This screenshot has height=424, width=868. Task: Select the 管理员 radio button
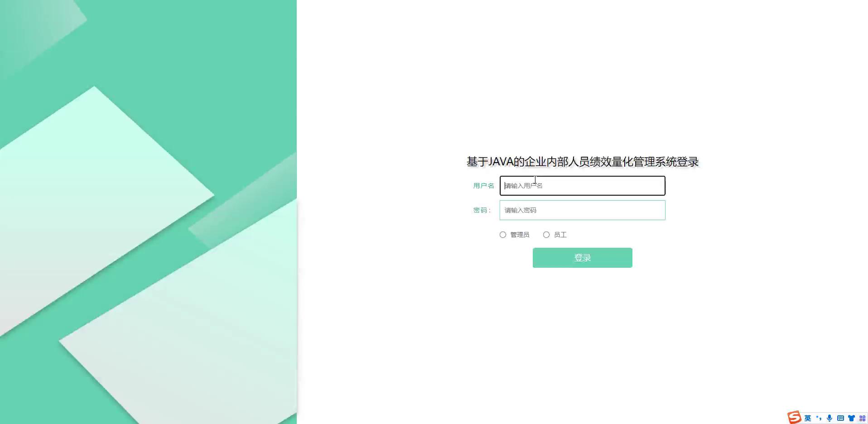pos(503,235)
